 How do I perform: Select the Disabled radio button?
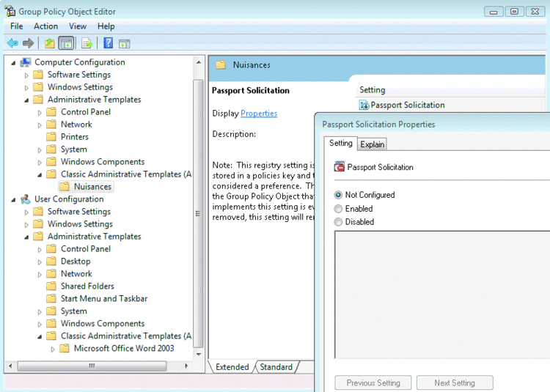(x=338, y=222)
